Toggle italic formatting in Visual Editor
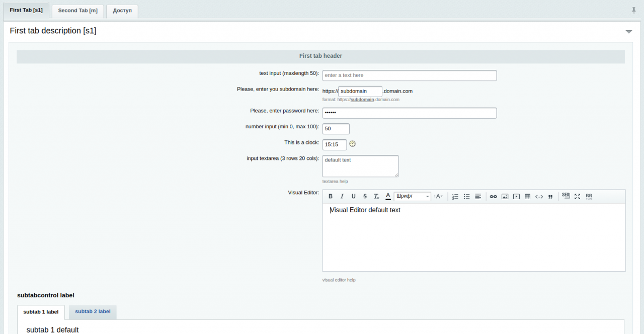 point(342,197)
